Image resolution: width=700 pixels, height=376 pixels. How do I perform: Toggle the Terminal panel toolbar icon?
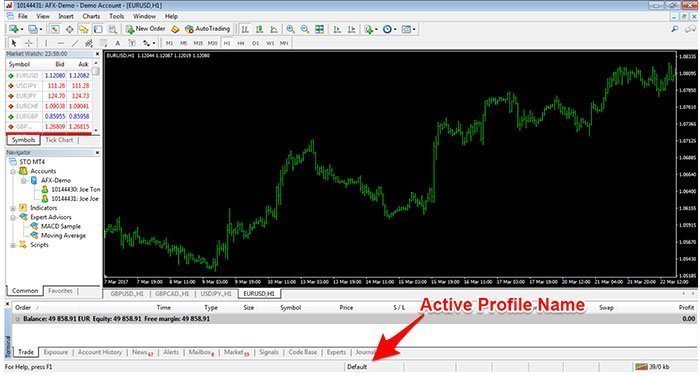click(x=98, y=29)
